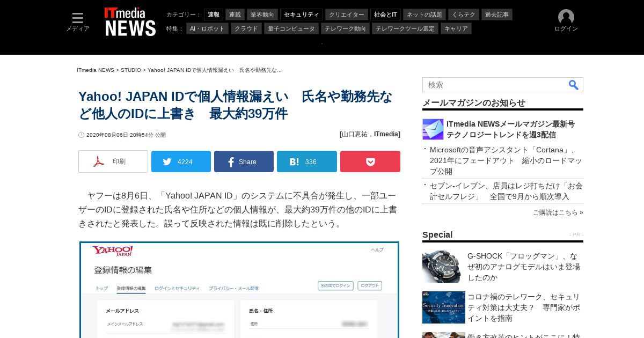This screenshot has height=338, width=644.
Task: Share the article on Facebook
Action: (244, 161)
